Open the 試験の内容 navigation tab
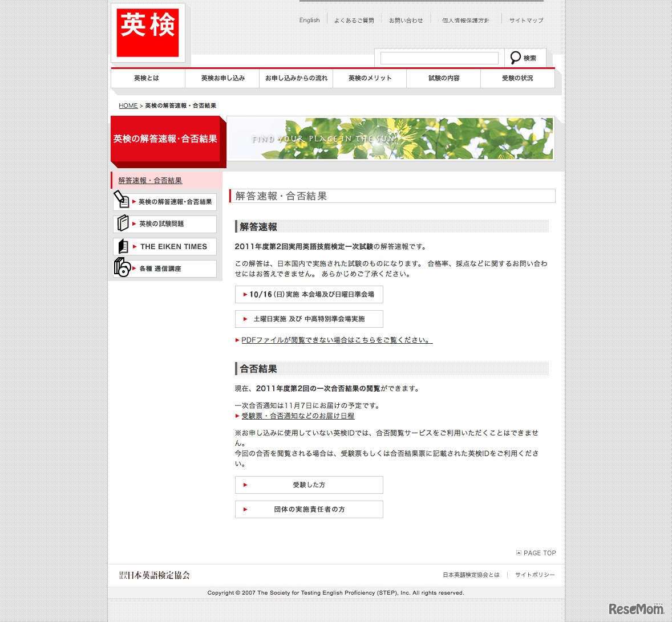The height and width of the screenshot is (622, 672). pos(443,78)
